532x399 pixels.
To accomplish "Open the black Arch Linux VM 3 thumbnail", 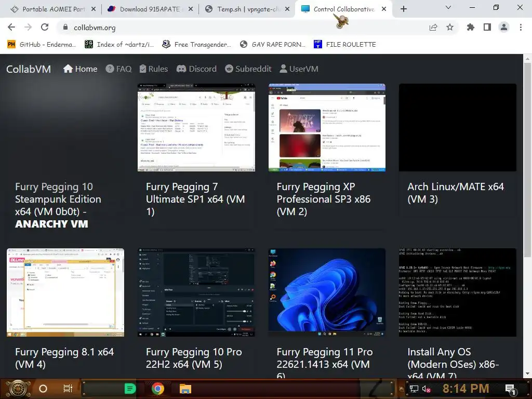I will tap(457, 128).
